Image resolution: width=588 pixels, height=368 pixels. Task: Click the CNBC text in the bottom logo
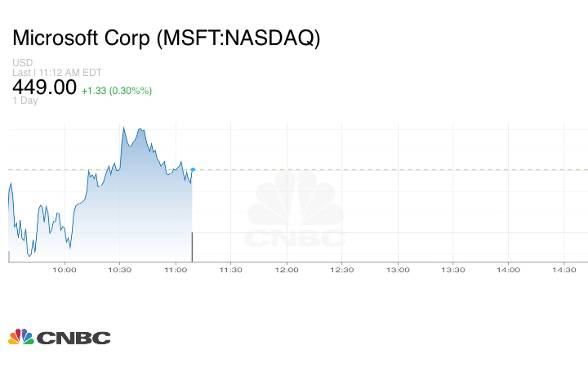73,338
